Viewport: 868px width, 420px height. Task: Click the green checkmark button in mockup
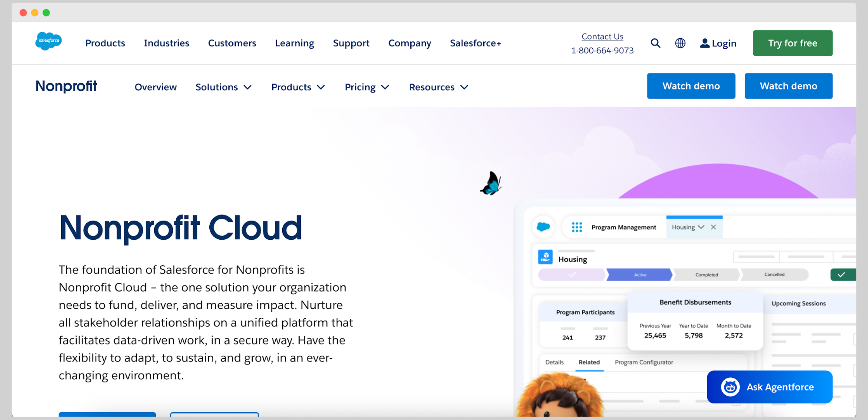843,274
